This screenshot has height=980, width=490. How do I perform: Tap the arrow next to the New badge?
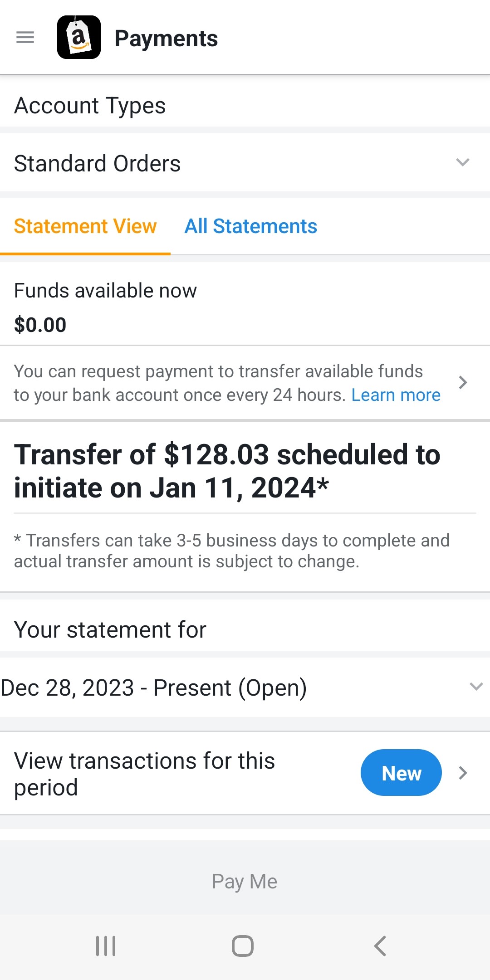pos(463,773)
